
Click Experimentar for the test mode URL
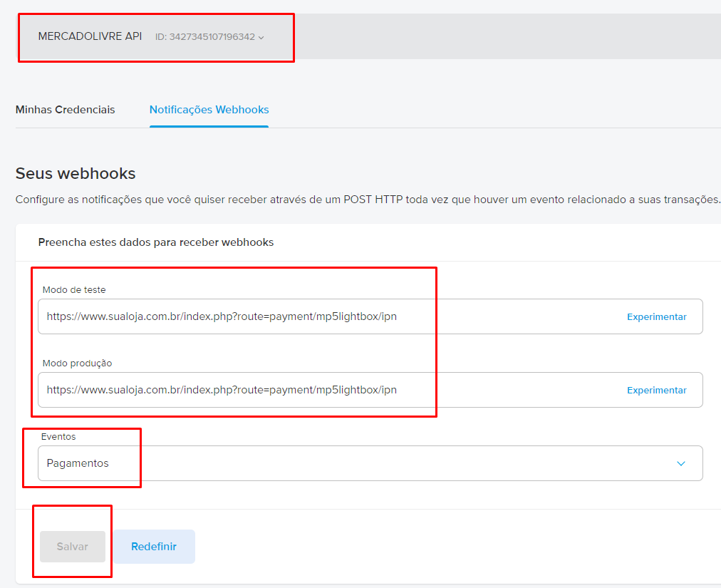pos(656,316)
